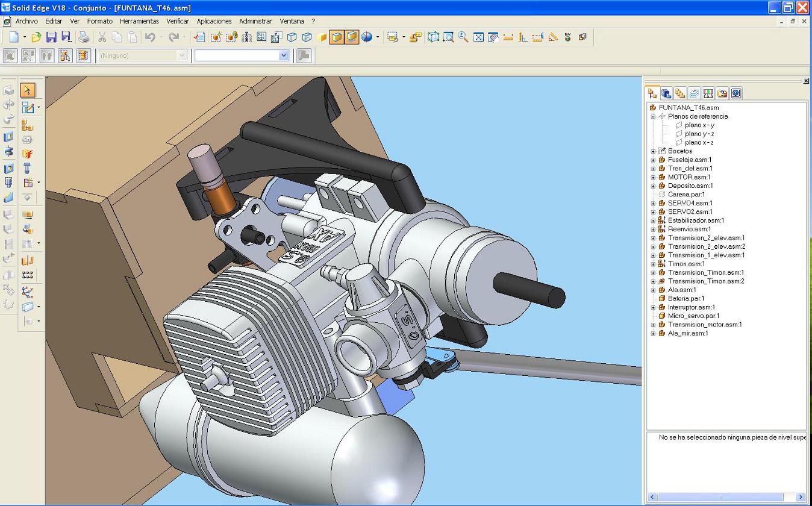Viewport: 812px width, 506px height.
Task: Open the empty combo box dropdown
Action: pyautogui.click(x=284, y=55)
